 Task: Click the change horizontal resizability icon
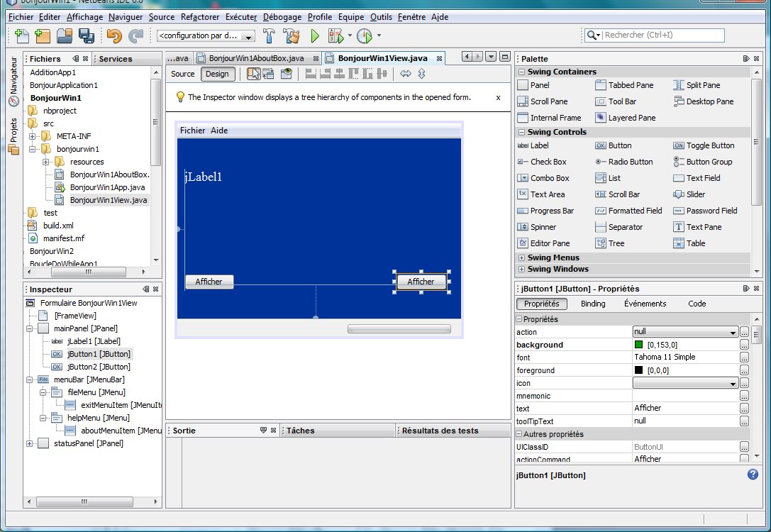tap(406, 74)
